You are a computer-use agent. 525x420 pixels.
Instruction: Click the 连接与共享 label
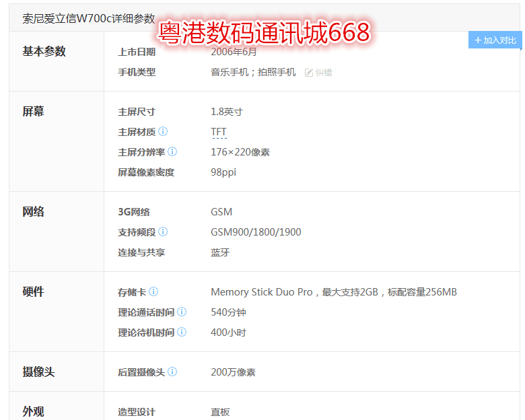[141, 252]
